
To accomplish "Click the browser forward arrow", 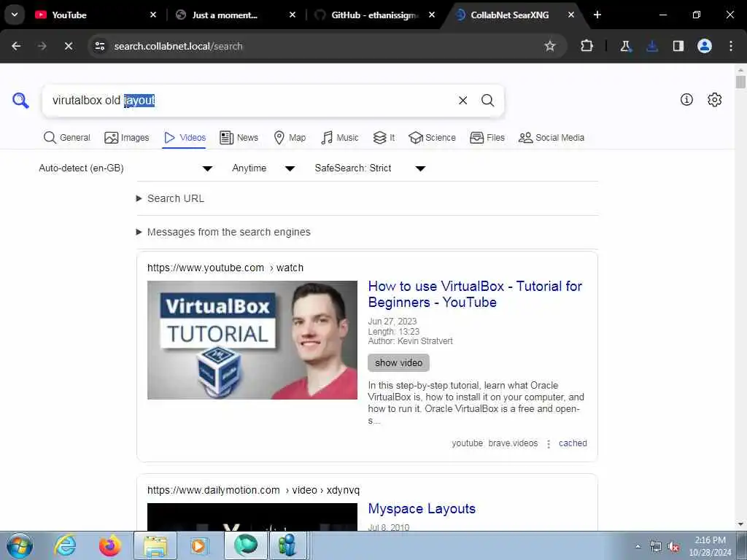I will coord(42,46).
